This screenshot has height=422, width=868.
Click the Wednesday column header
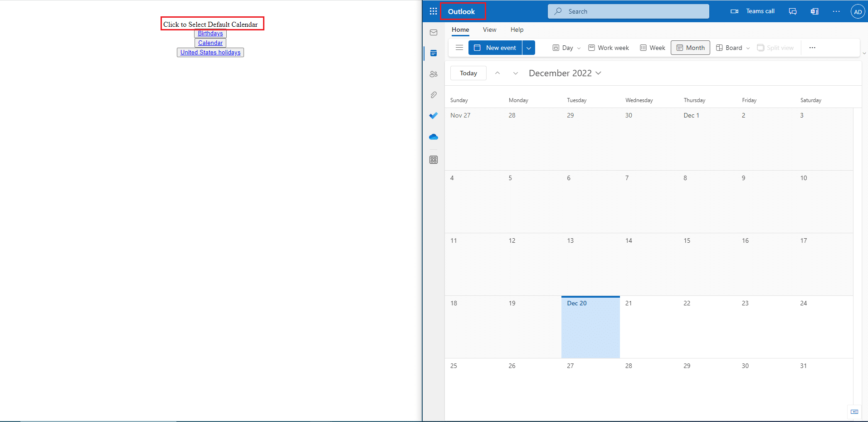point(639,100)
